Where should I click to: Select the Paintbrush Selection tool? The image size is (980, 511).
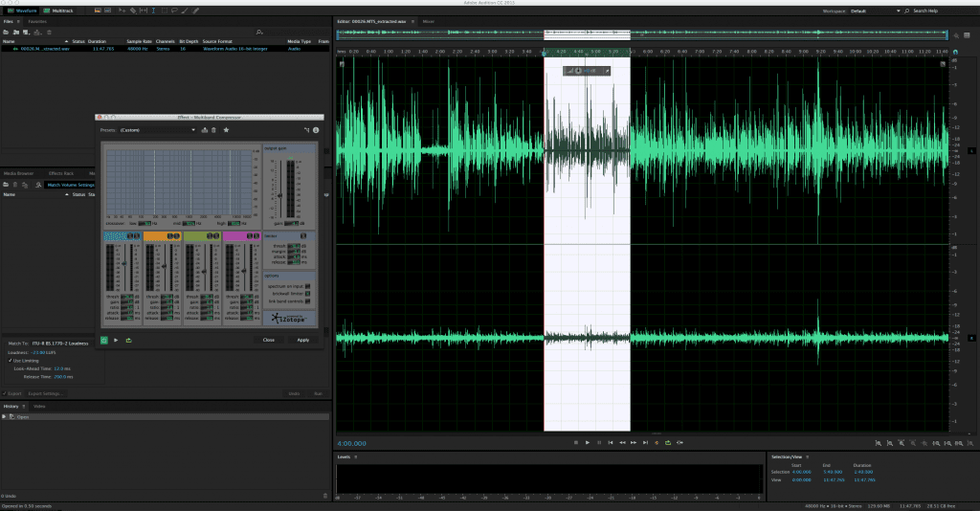185,11
